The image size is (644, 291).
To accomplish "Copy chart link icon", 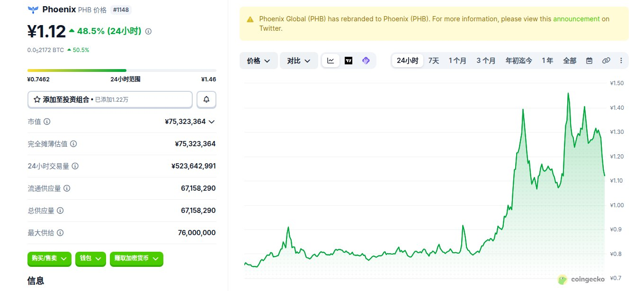I will click(x=606, y=61).
